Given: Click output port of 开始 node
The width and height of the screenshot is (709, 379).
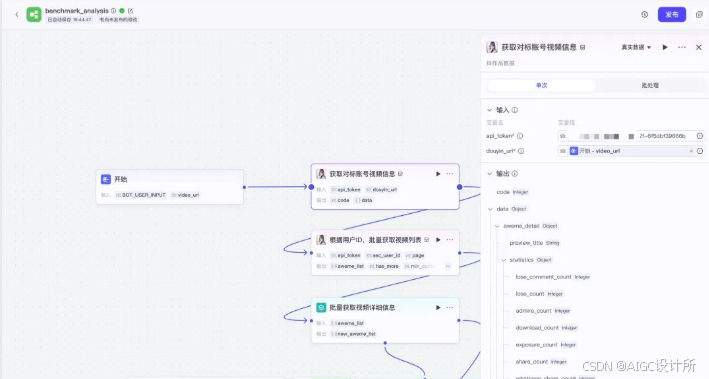Looking at the screenshot, I should click(244, 187).
